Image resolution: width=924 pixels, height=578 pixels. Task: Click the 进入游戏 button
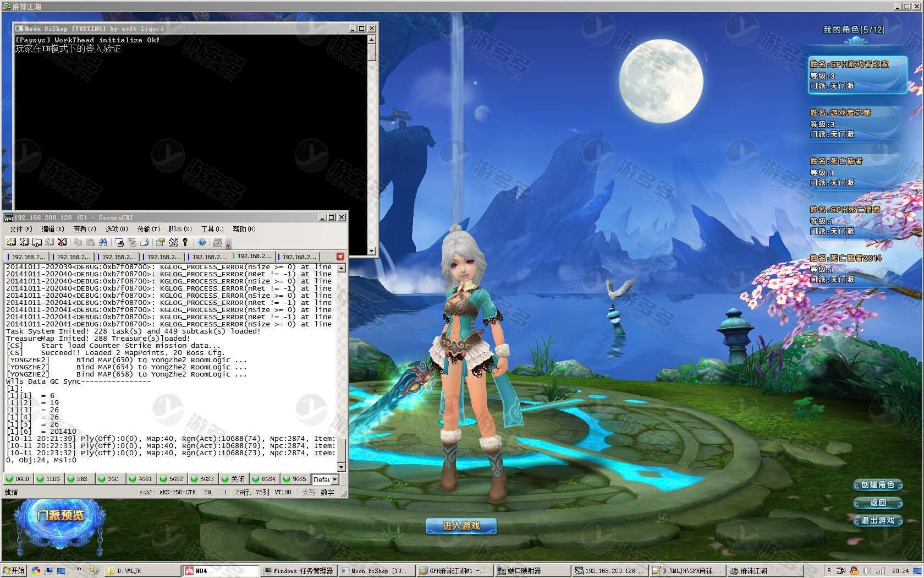[x=461, y=526]
